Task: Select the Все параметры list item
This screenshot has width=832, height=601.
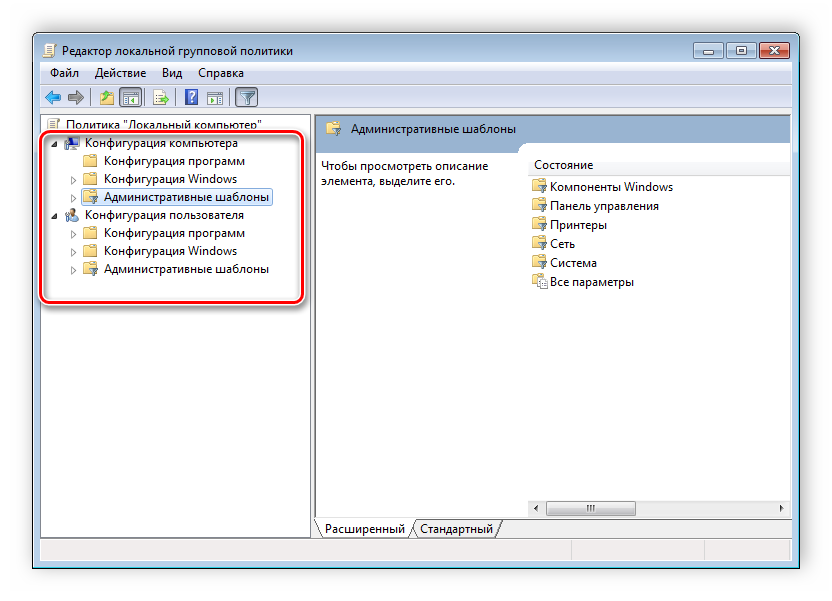Action: [591, 282]
